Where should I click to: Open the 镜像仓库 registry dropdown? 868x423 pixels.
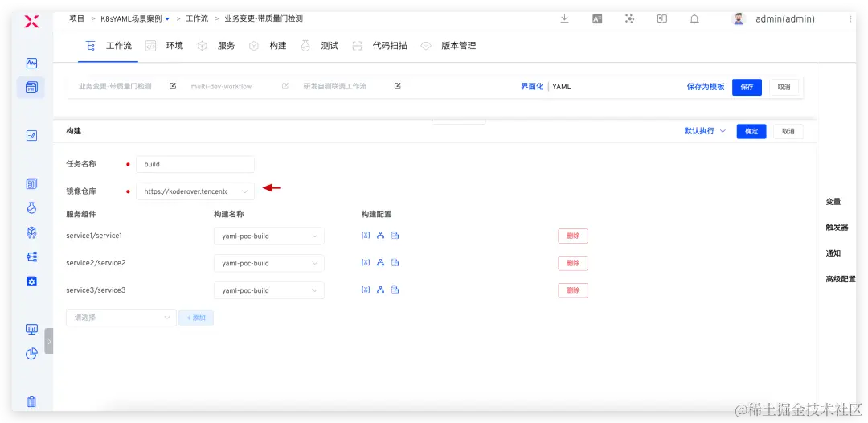(195, 191)
